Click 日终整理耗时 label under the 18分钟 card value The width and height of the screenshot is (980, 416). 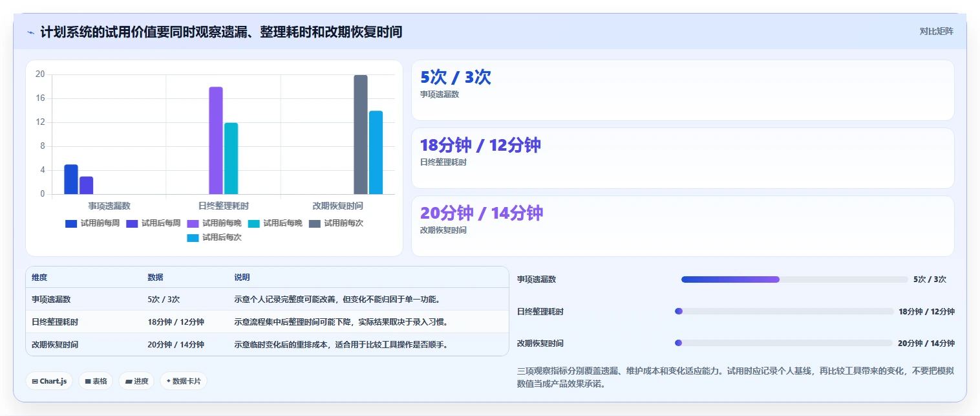tap(443, 162)
